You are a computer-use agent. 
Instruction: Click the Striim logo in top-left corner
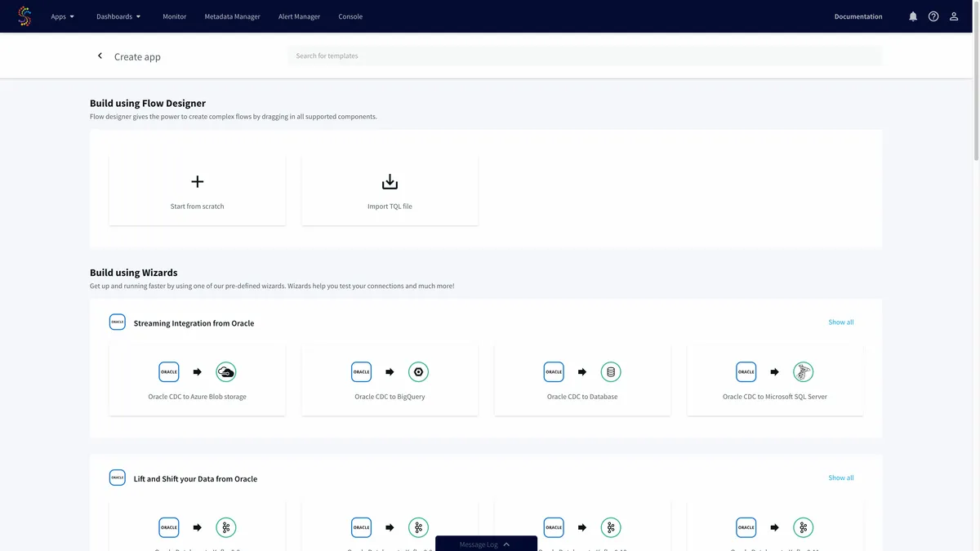24,16
